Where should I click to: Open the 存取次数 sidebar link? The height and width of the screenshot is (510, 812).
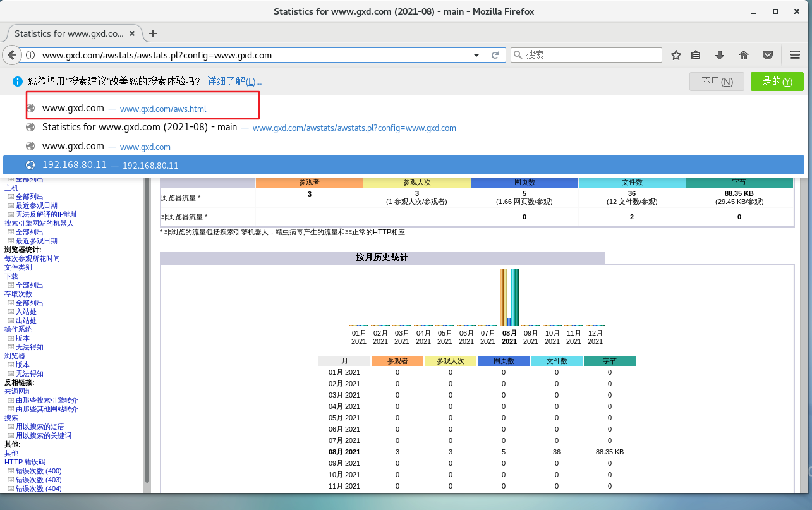pos(18,294)
